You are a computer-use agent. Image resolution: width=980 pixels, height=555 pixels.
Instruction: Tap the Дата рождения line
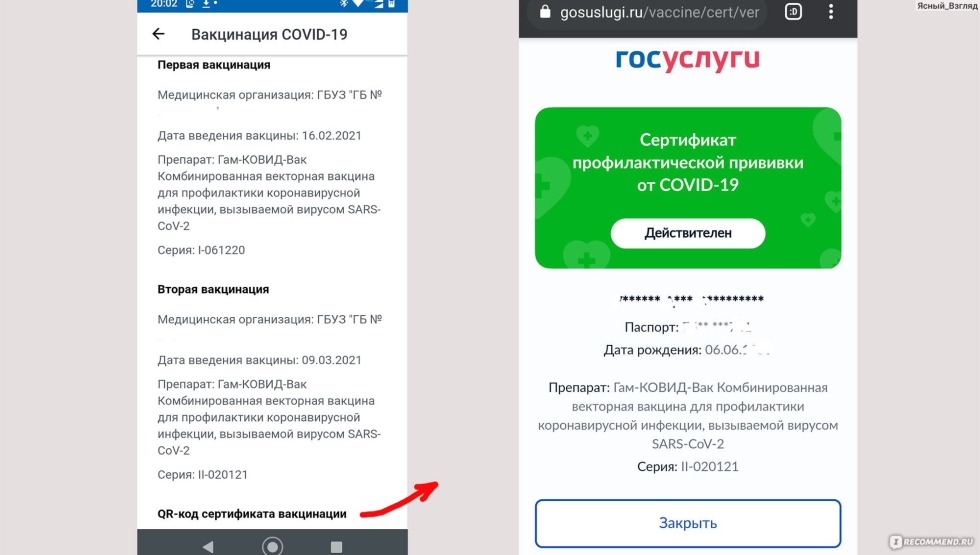pyautogui.click(x=688, y=350)
